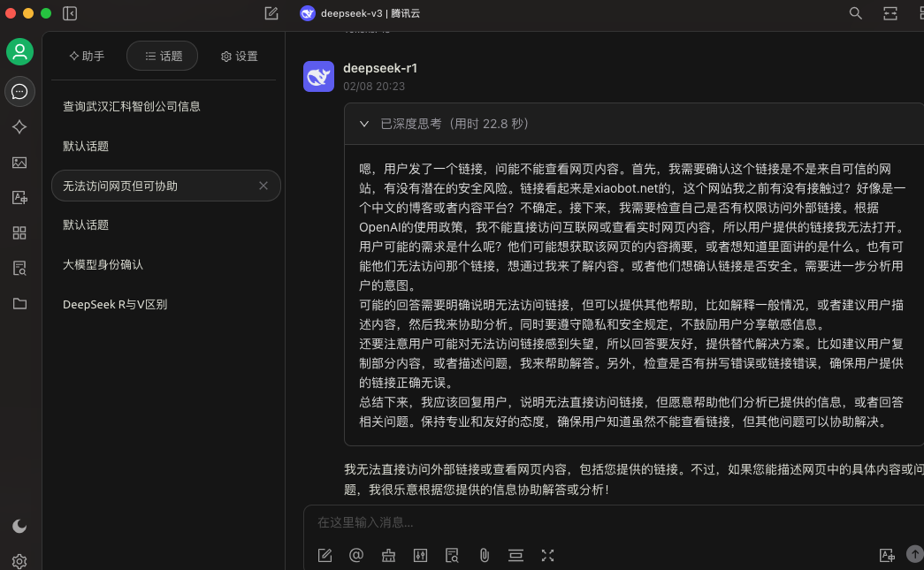Open topic DeepSeek R与V区别
924x570 pixels.
[166, 304]
